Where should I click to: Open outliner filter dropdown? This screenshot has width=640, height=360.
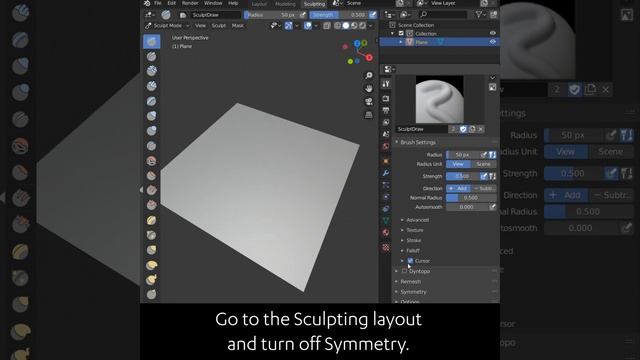480,15
